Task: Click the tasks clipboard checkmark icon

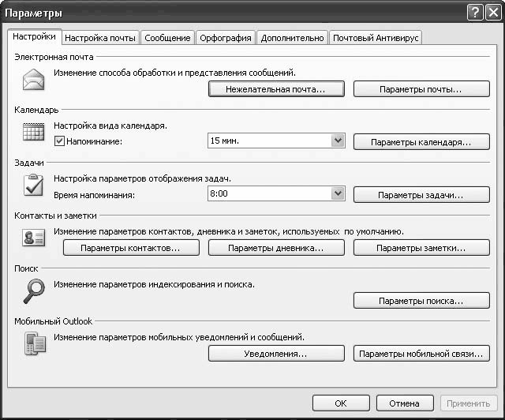Action: (x=32, y=186)
